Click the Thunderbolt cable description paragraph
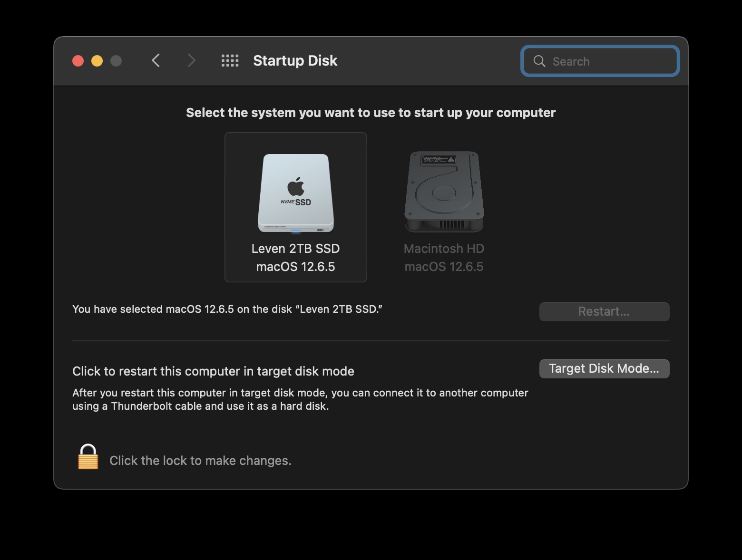 (x=300, y=399)
